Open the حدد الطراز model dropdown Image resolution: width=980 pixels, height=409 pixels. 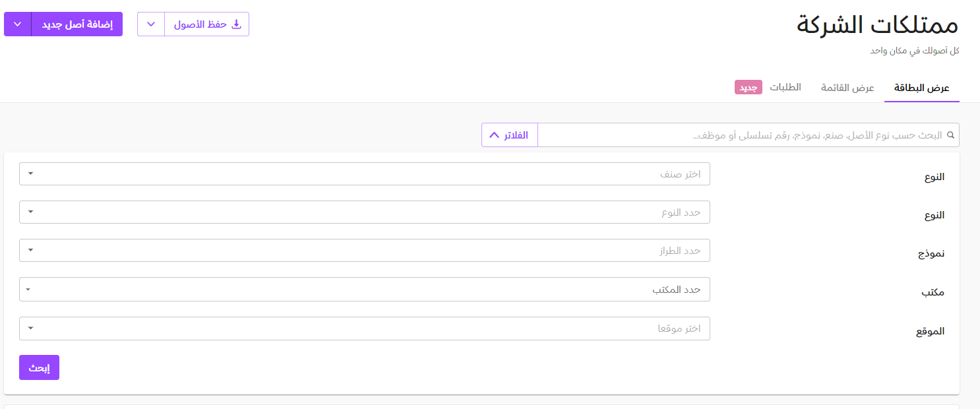365,251
